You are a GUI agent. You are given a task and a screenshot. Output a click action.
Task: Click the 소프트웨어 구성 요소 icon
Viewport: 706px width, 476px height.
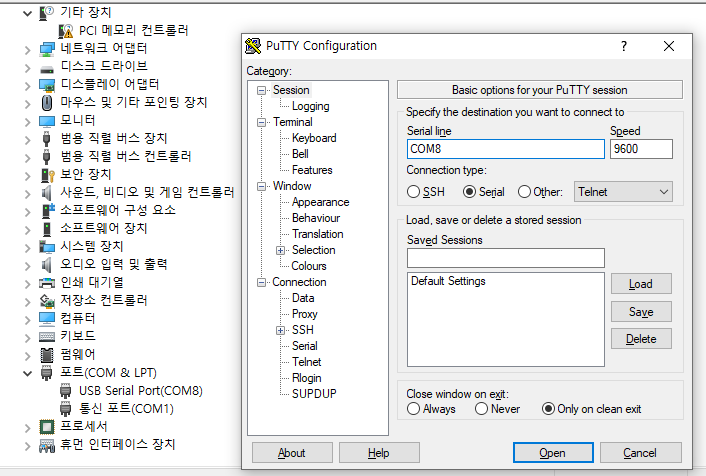click(47, 210)
